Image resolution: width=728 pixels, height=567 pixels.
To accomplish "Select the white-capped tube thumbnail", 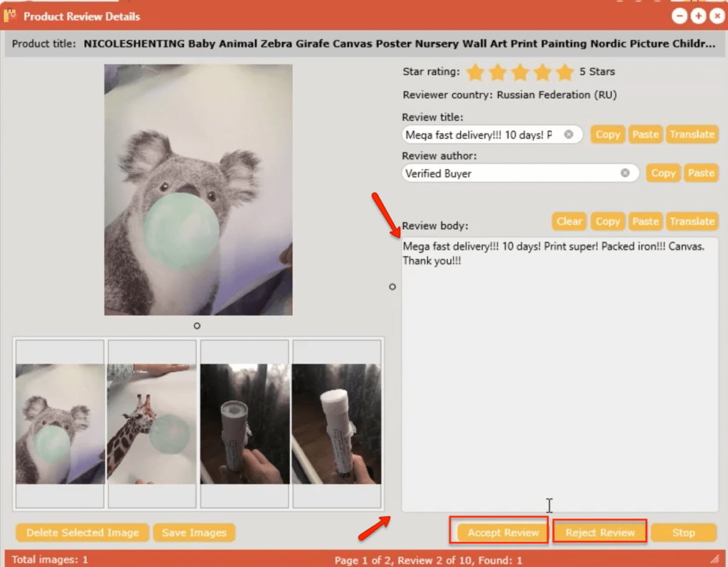I will coord(336,424).
